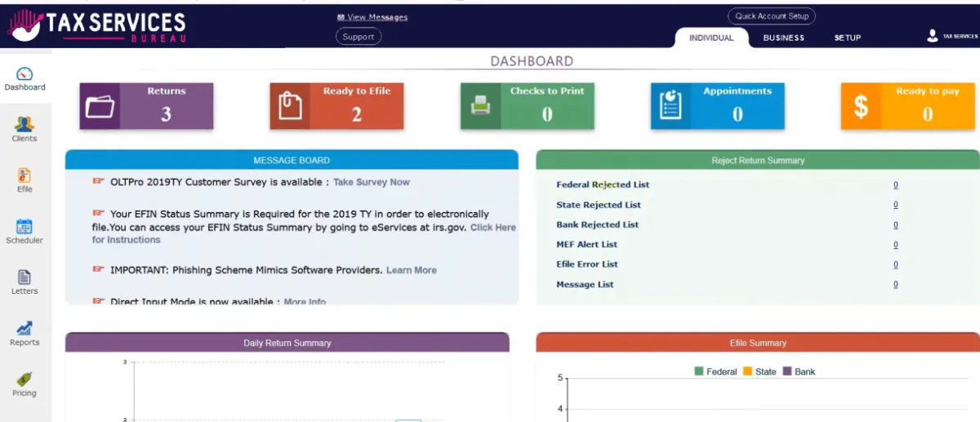Click the DASHBOARD page title
Screen dimensions: 980x422
point(532,61)
